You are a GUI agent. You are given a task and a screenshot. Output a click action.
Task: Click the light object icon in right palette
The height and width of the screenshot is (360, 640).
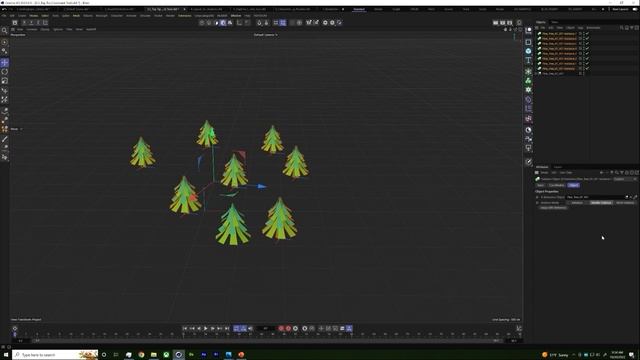pyautogui.click(x=528, y=148)
